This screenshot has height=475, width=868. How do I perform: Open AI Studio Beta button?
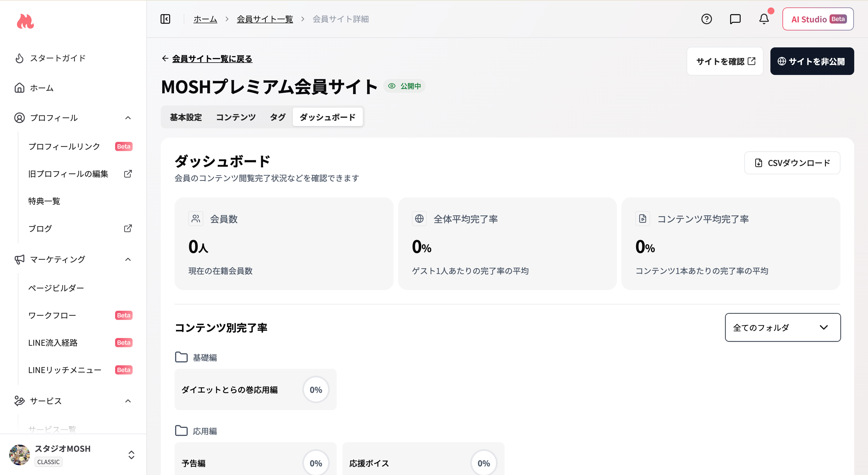coord(818,19)
